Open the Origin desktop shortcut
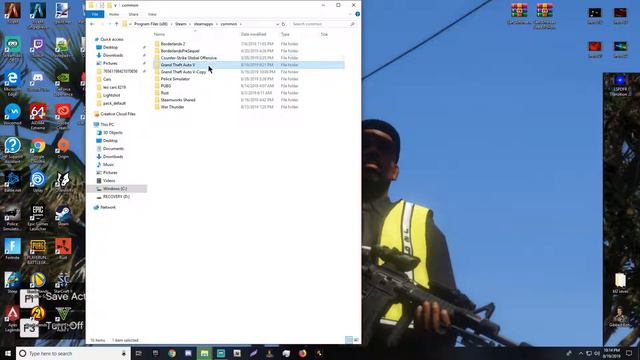 (63, 148)
